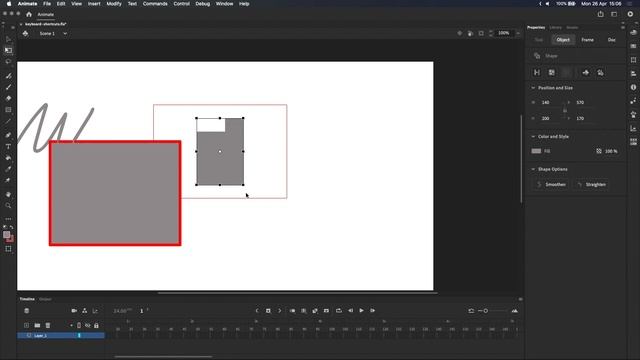Screen dimensions: 640x360
Task: Open the Window menu
Action: (224, 4)
